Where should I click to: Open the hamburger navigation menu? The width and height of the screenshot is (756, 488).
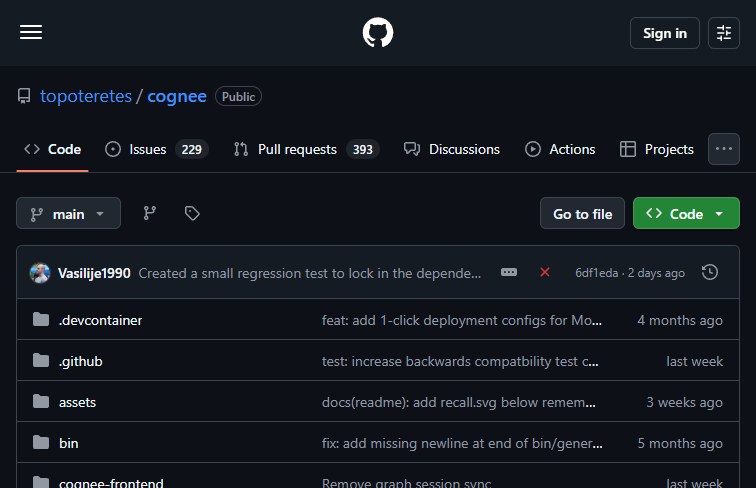click(31, 32)
